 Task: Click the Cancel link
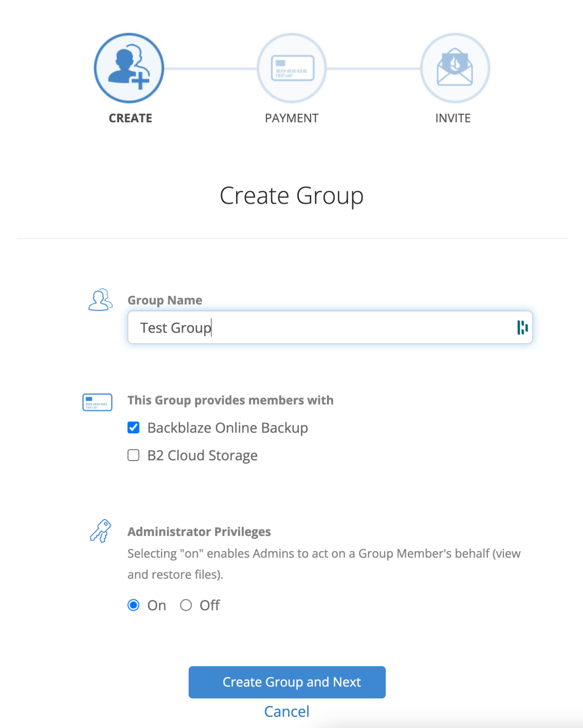point(287,712)
